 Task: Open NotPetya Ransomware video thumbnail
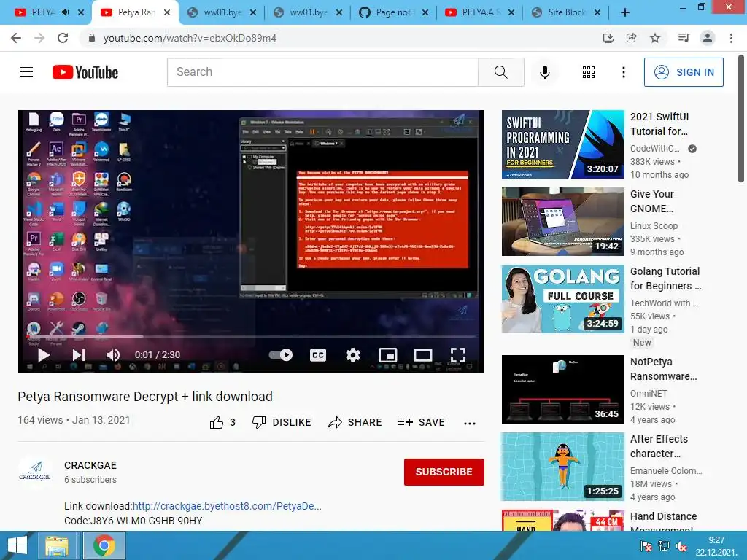coord(562,389)
